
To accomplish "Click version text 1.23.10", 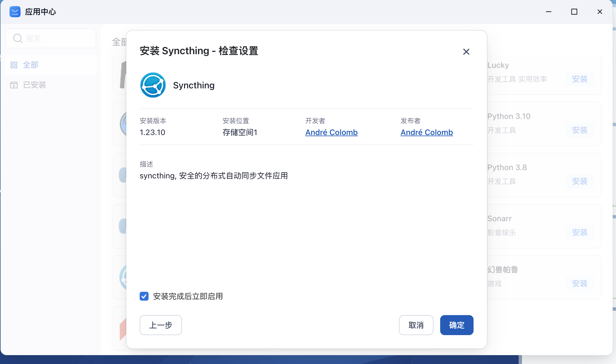I will 152,132.
